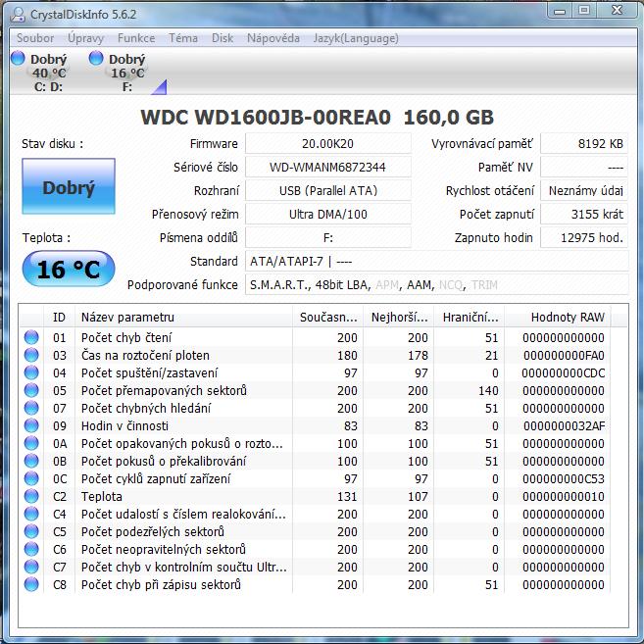This screenshot has width=644, height=644.
Task: Open the Téma menu
Action: pos(183,38)
